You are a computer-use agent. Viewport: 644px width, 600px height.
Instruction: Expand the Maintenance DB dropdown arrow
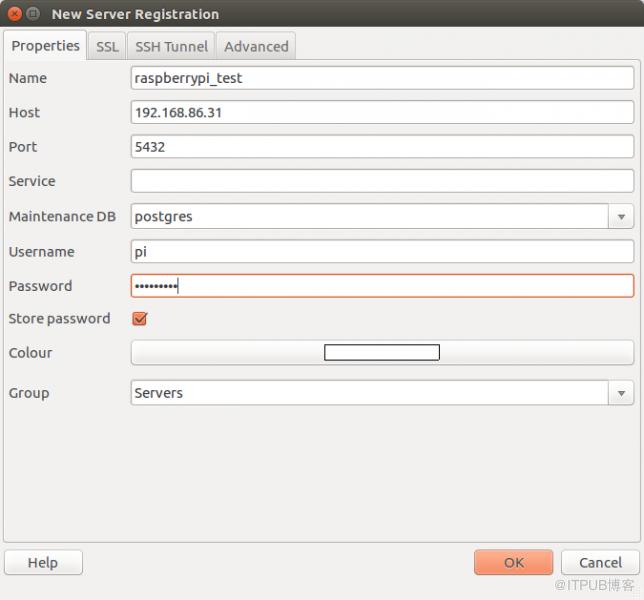click(621, 216)
